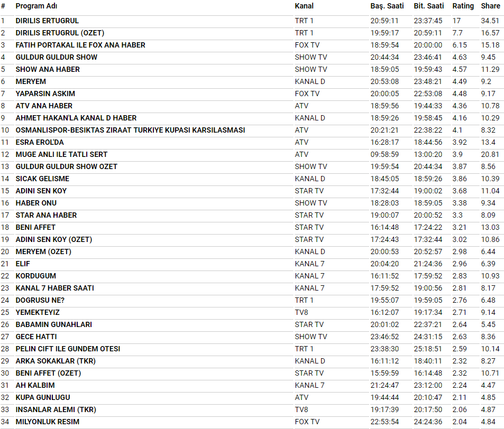The height and width of the screenshot is (429, 504).
Task: Click the 34.51 share value for DIRILIS ERTUGRUL
Action: point(490,21)
